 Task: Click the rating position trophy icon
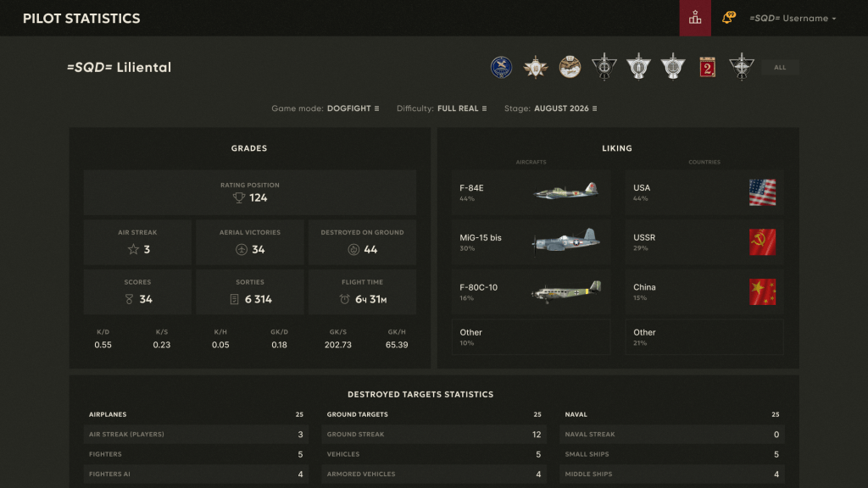[238, 197]
